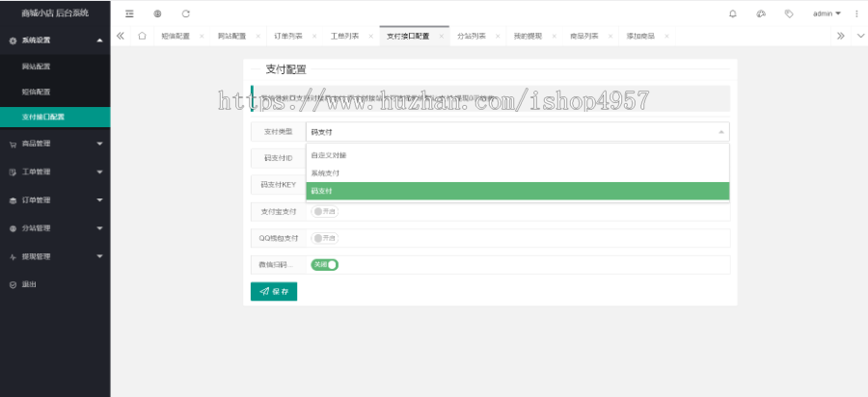This screenshot has height=397, width=868.
Task: Click the form icon beside 工单管理
Action: tap(13, 172)
